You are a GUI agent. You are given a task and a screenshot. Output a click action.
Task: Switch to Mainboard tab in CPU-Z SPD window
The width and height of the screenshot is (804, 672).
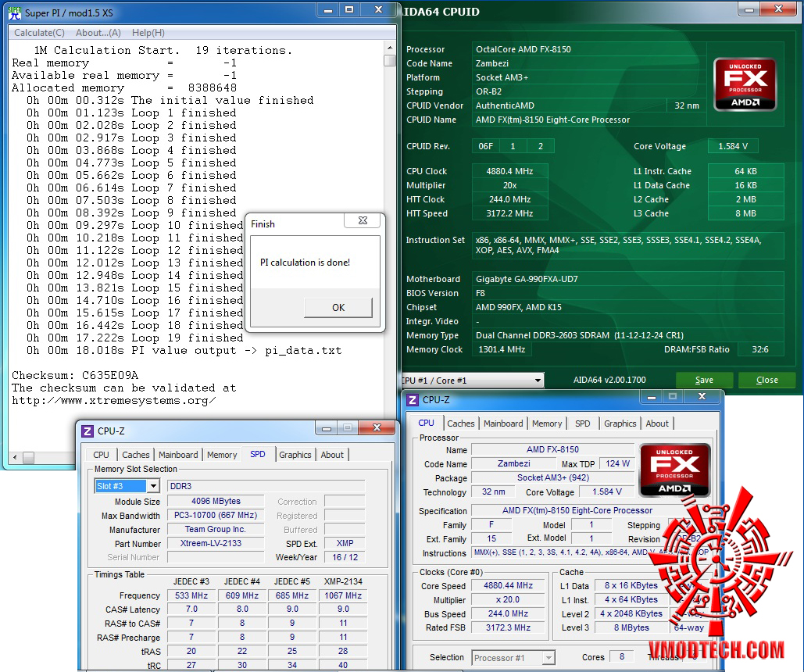click(178, 455)
